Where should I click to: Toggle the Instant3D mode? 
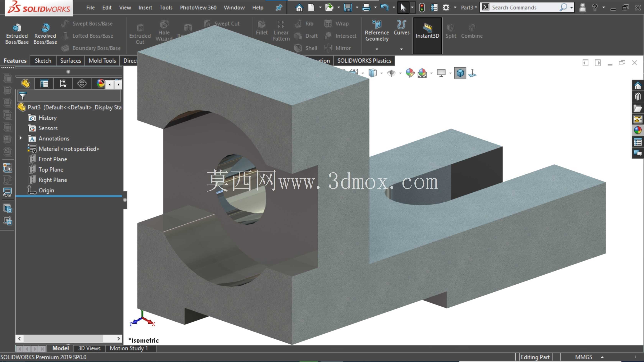[x=427, y=35]
